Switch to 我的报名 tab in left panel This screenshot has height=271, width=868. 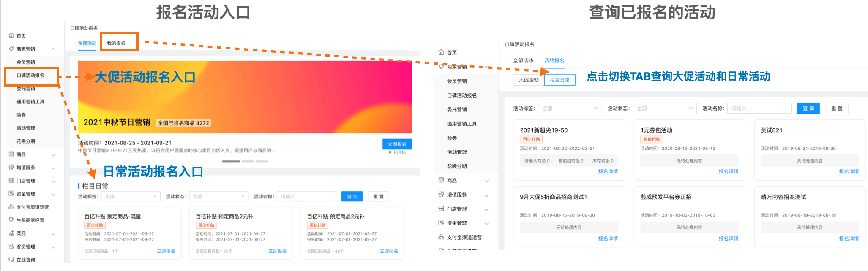tap(116, 43)
